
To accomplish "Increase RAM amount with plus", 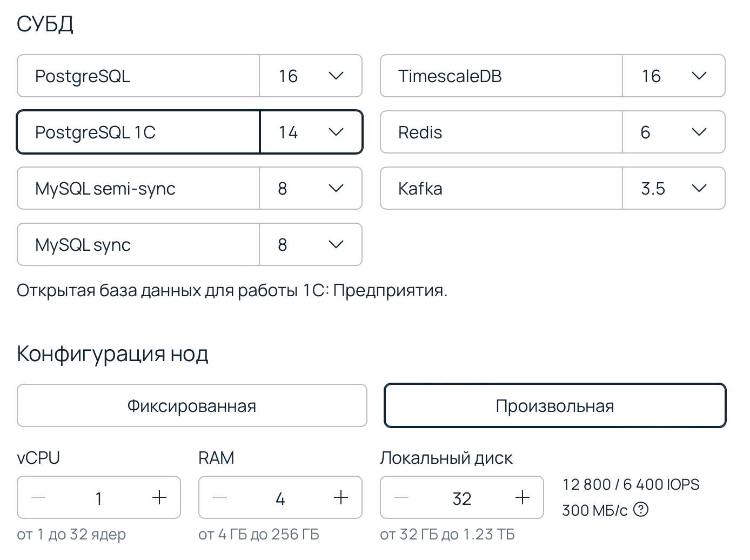I will click(x=341, y=497).
